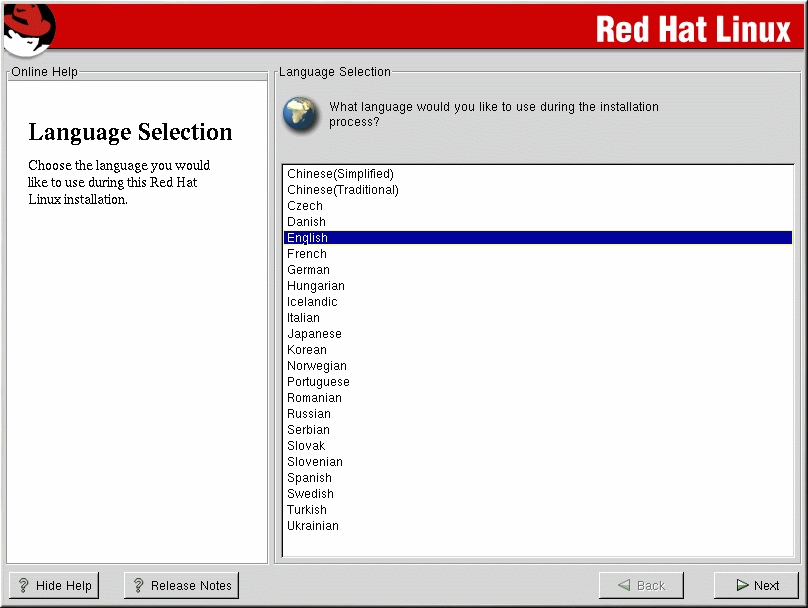Pick Japanese in the language list

pos(314,334)
